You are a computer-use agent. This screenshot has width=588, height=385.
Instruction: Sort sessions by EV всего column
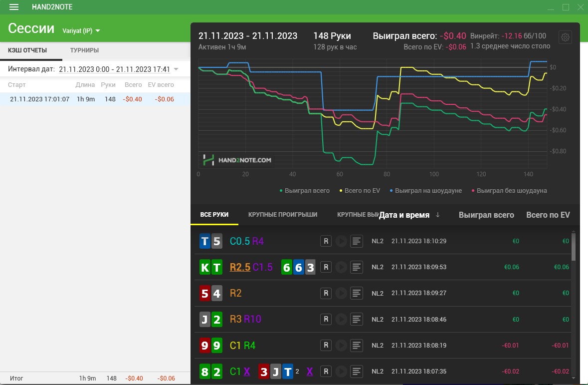pyautogui.click(x=161, y=85)
